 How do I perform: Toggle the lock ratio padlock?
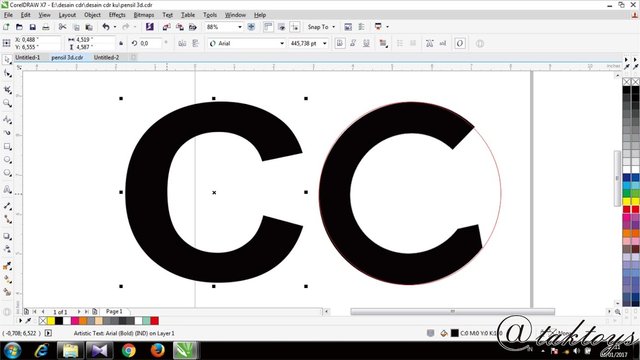[121, 43]
